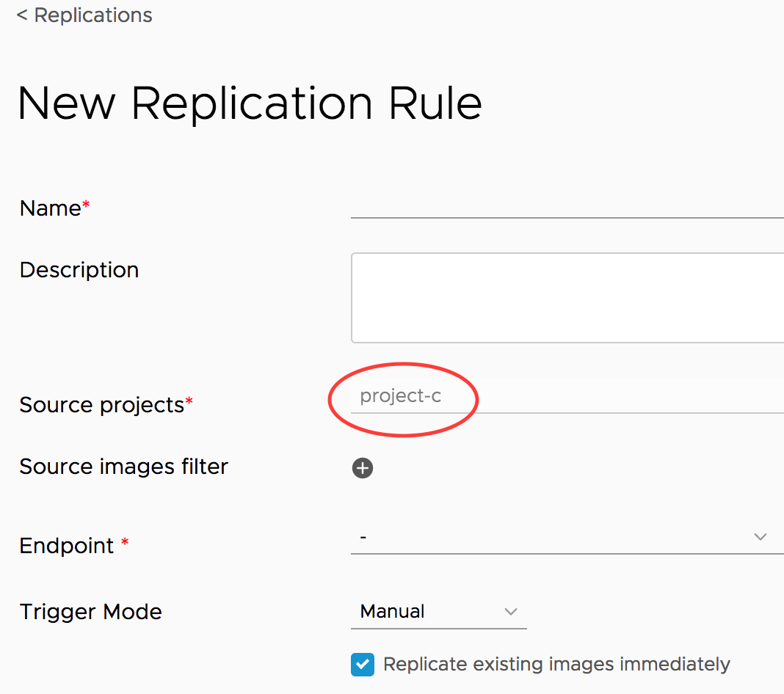Click the Description text area
This screenshot has height=694, width=784.
coord(565,297)
